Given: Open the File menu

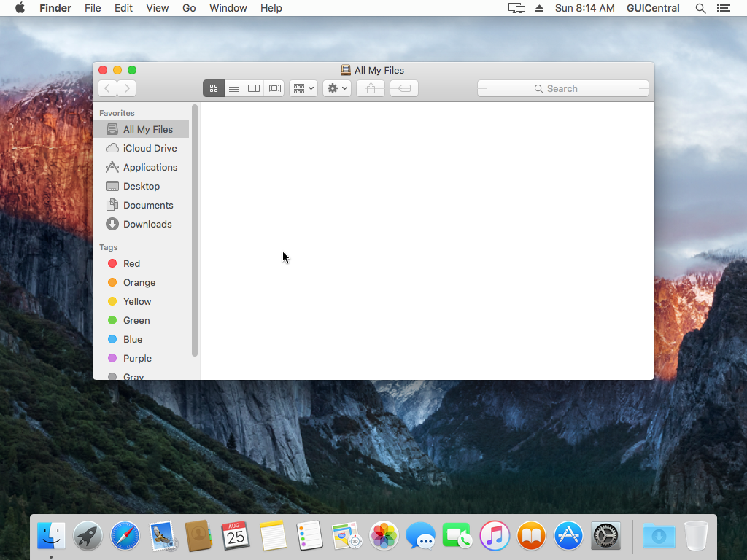Looking at the screenshot, I should 93,8.
